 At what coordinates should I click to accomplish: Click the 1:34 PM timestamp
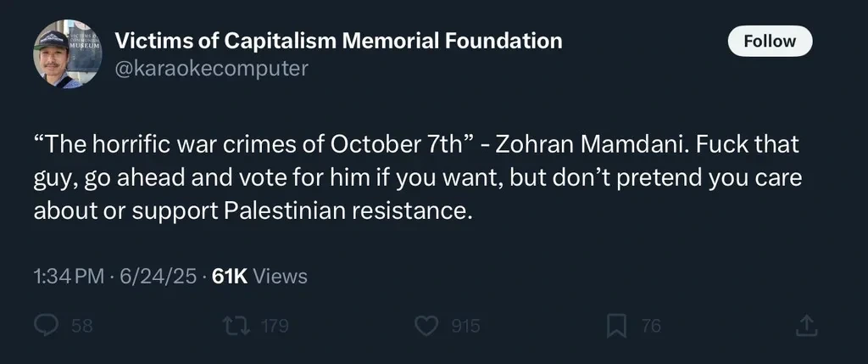click(x=70, y=276)
